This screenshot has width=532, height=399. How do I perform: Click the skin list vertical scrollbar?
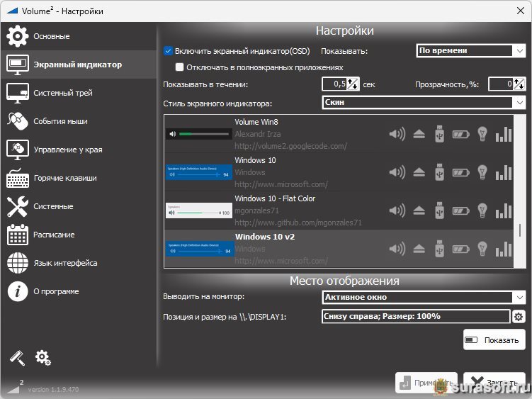521,230
